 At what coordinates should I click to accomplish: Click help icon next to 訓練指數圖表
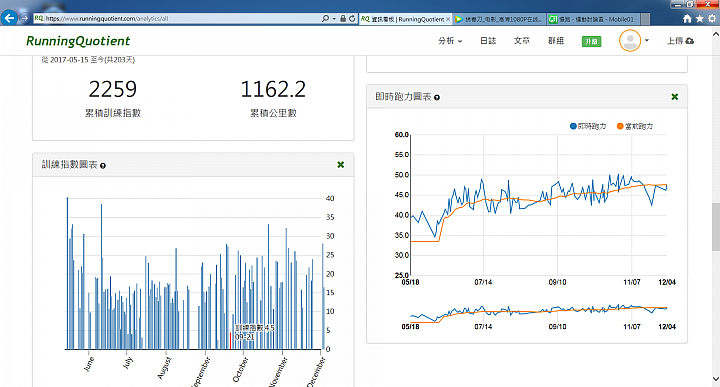click(103, 166)
